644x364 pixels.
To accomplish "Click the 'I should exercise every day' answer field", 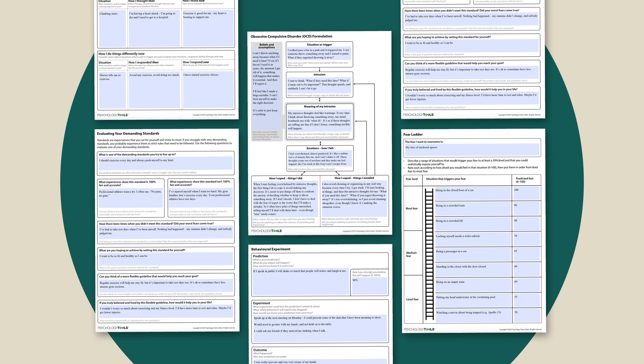I will click(165, 163).
